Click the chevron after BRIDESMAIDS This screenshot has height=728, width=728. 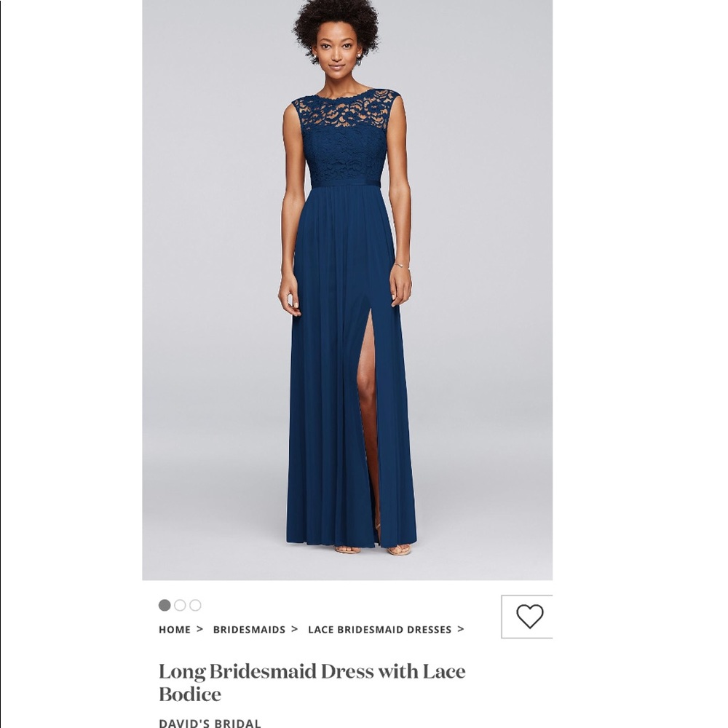coord(294,629)
